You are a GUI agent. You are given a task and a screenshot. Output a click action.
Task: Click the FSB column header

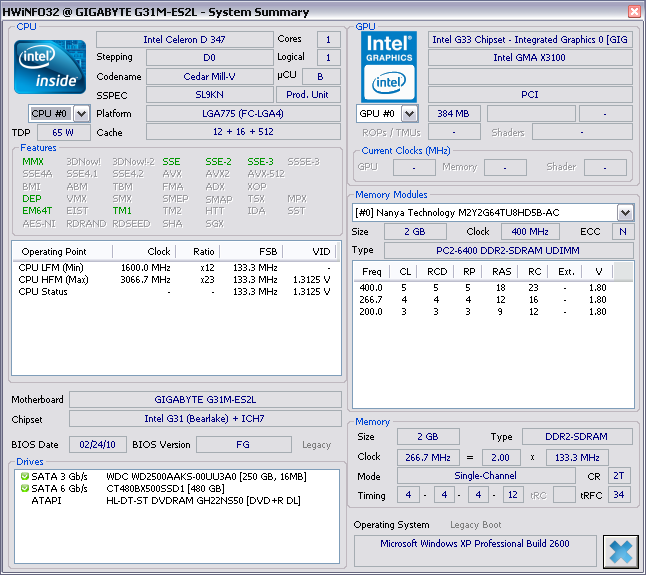[x=251, y=251]
